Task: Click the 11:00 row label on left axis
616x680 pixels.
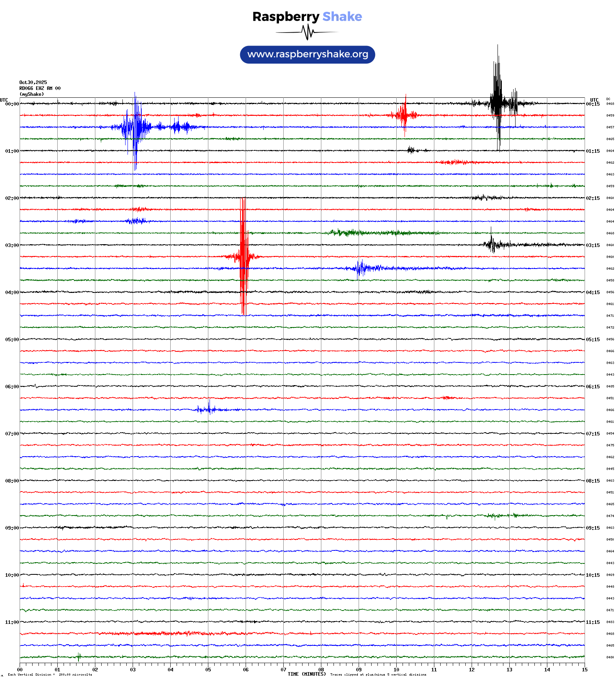Action: click(12, 622)
